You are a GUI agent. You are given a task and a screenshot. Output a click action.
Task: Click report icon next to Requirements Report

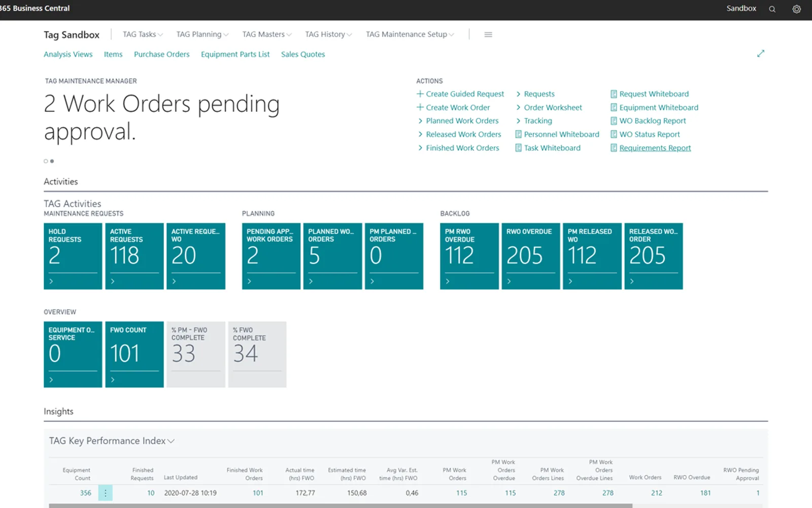pos(614,148)
